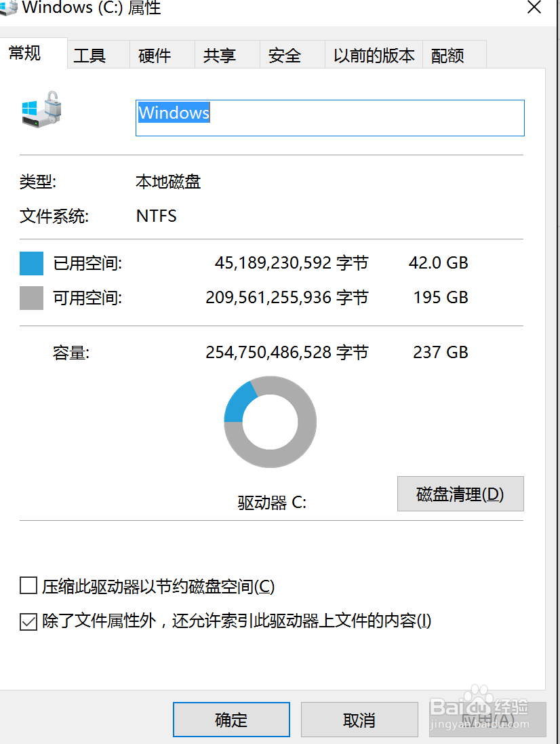
Task: Open the 工具 tab
Action: [x=98, y=55]
